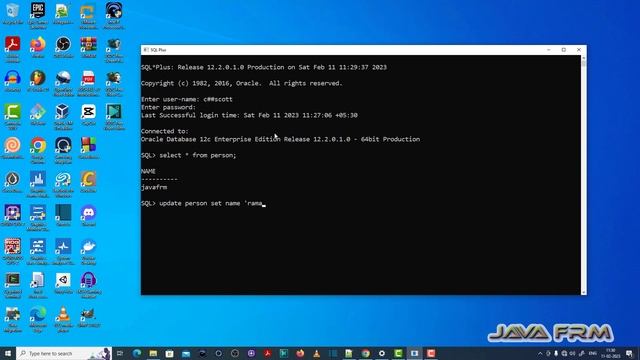Click the ENG language indicator
640x360 pixels.
[593, 353]
